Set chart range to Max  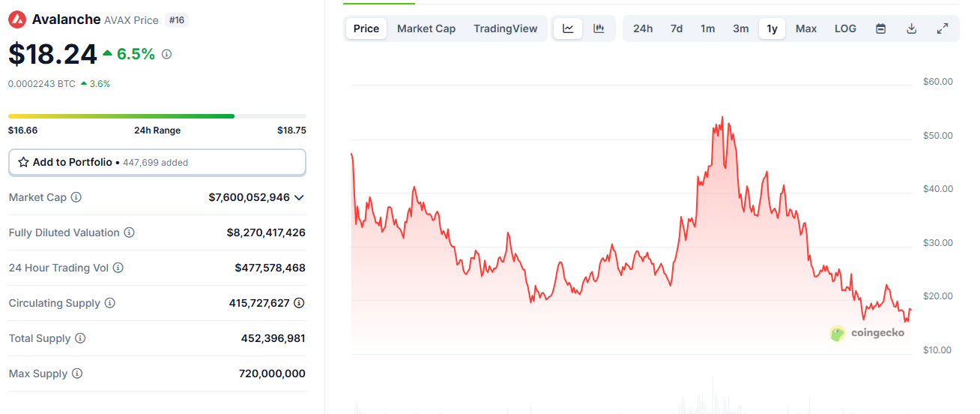pyautogui.click(x=806, y=28)
